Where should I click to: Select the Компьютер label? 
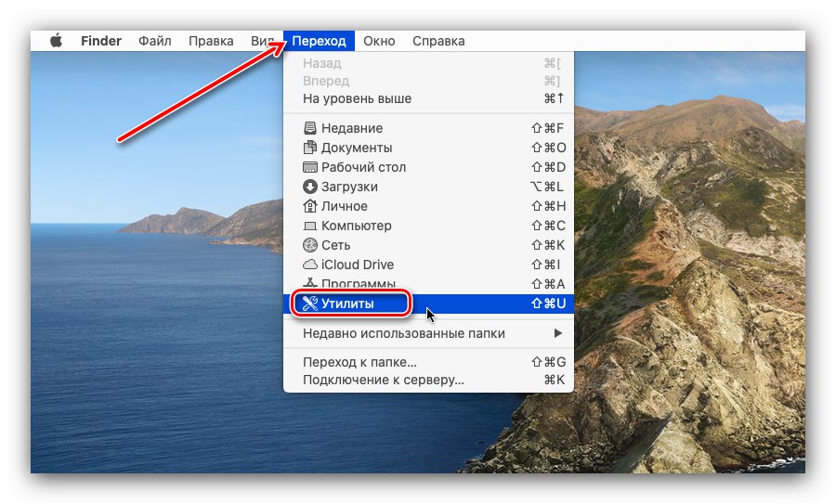356,226
